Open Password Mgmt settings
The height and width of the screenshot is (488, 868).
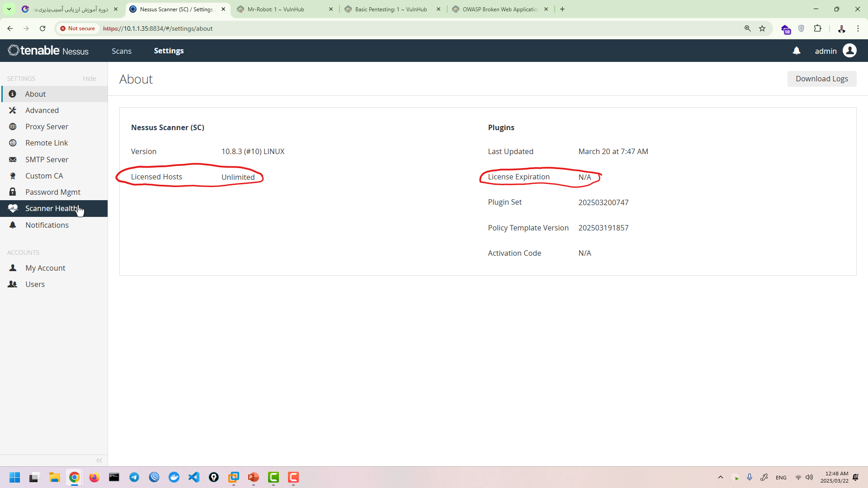(52, 192)
